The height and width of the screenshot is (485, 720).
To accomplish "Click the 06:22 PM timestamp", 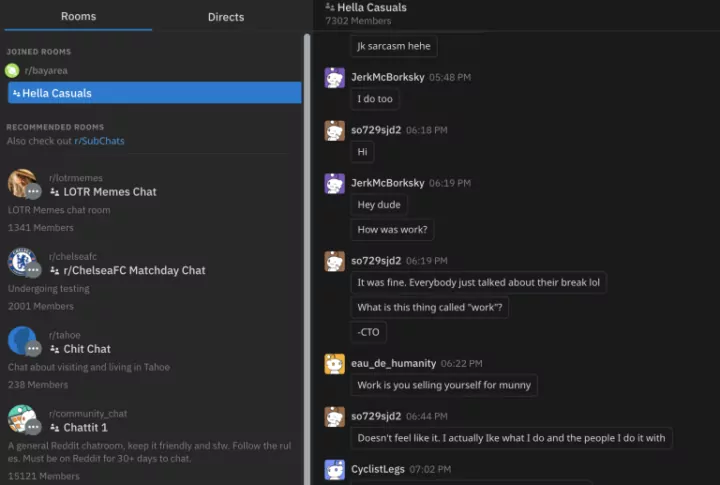I will [461, 364].
